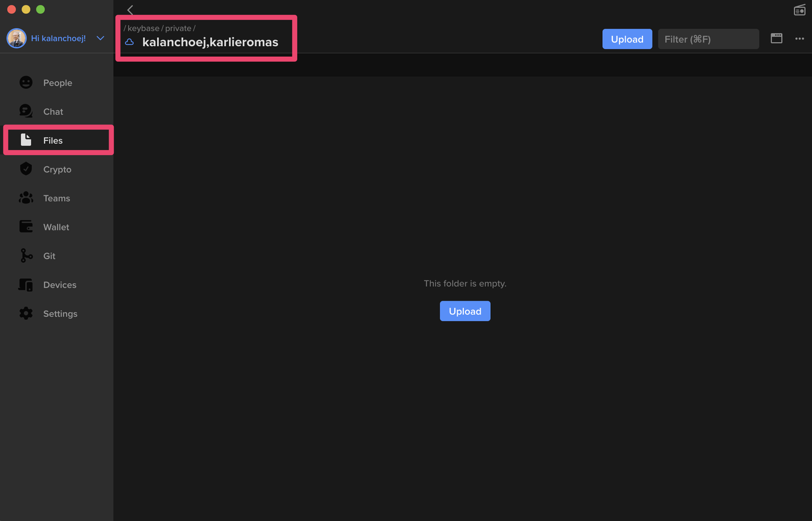This screenshot has height=521, width=812.
Task: Open the Teams group icon
Action: [x=26, y=198]
